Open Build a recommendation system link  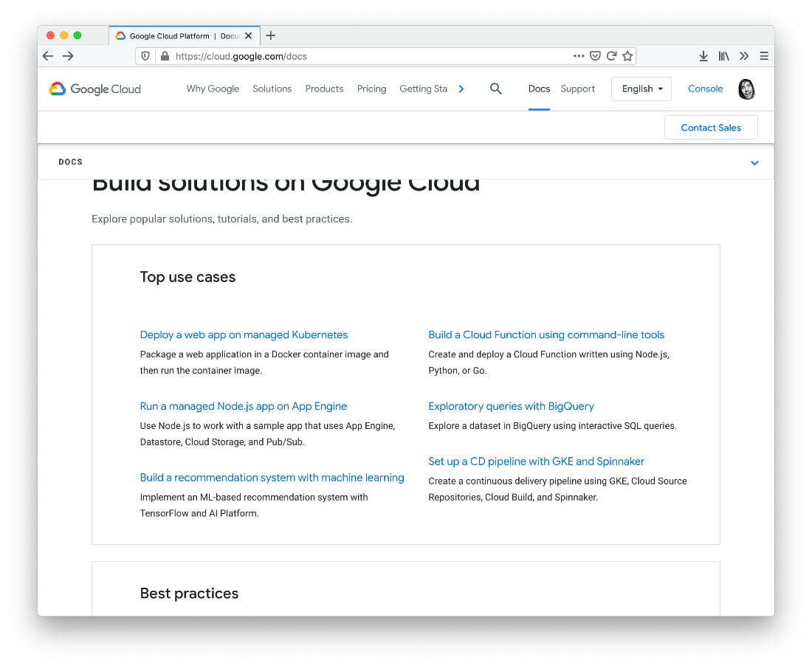click(272, 478)
